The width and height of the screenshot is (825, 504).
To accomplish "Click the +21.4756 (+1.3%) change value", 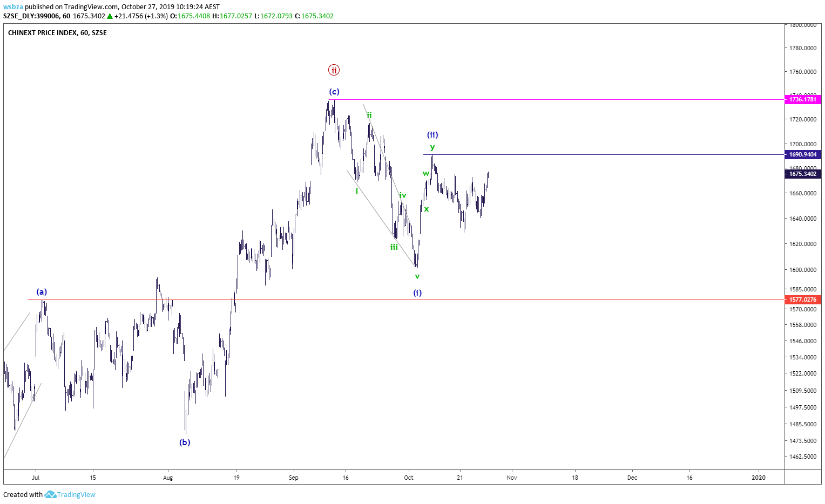I will click(x=141, y=16).
